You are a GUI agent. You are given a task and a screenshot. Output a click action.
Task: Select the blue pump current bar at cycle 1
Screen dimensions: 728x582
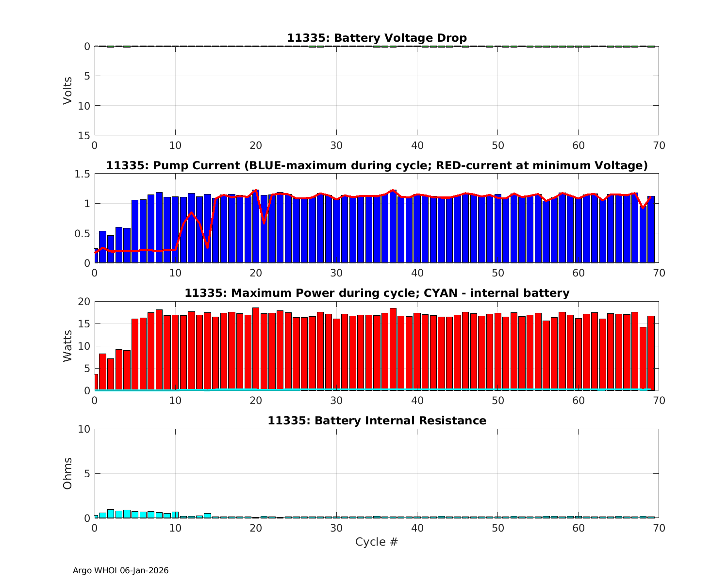102,247
